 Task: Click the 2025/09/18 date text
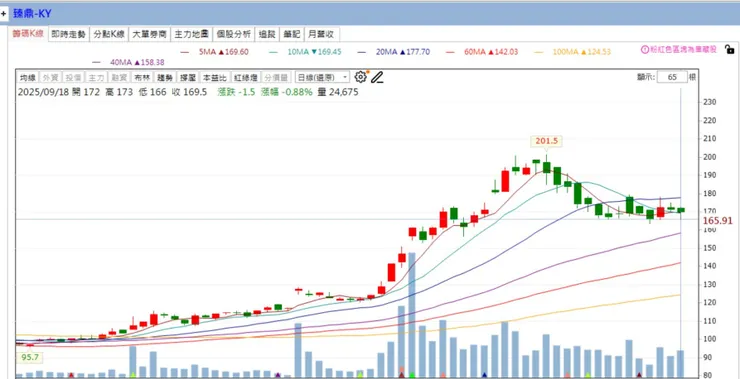(43, 92)
